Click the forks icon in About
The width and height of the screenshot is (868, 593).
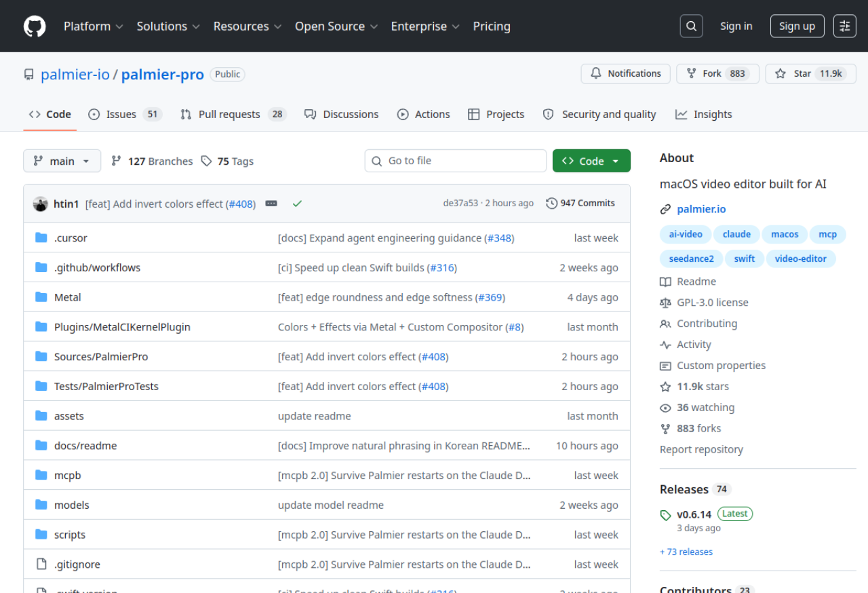pyautogui.click(x=665, y=429)
